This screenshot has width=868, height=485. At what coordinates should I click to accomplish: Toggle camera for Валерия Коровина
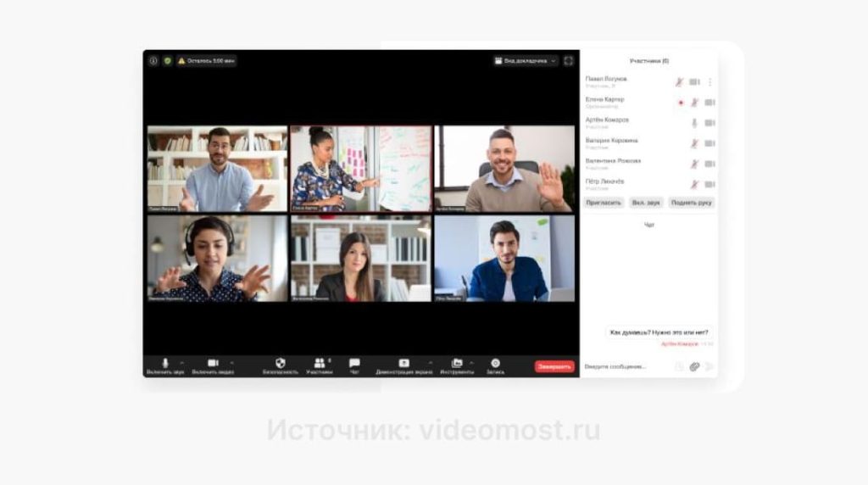point(709,143)
